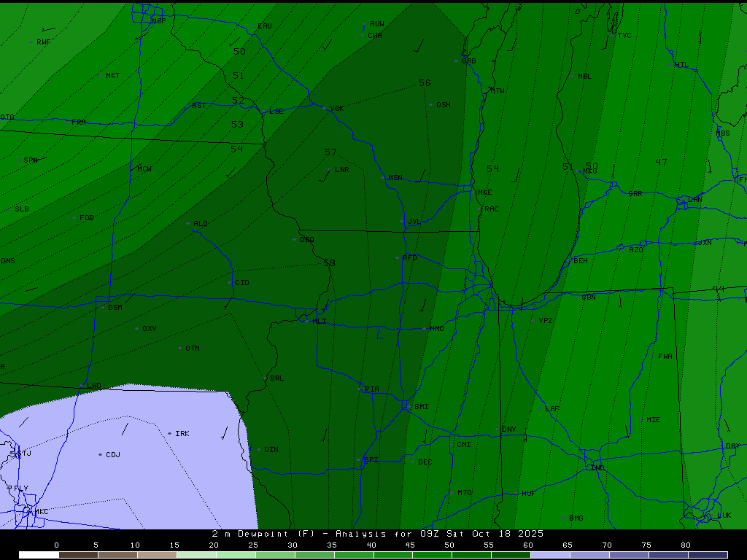Select the BMI station label

(421, 407)
